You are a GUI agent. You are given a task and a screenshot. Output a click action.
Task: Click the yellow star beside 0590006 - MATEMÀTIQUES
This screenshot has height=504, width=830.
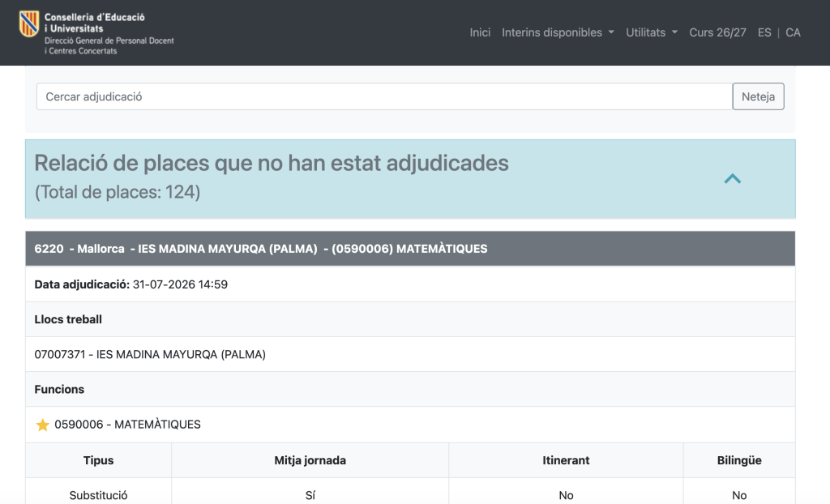click(x=42, y=425)
